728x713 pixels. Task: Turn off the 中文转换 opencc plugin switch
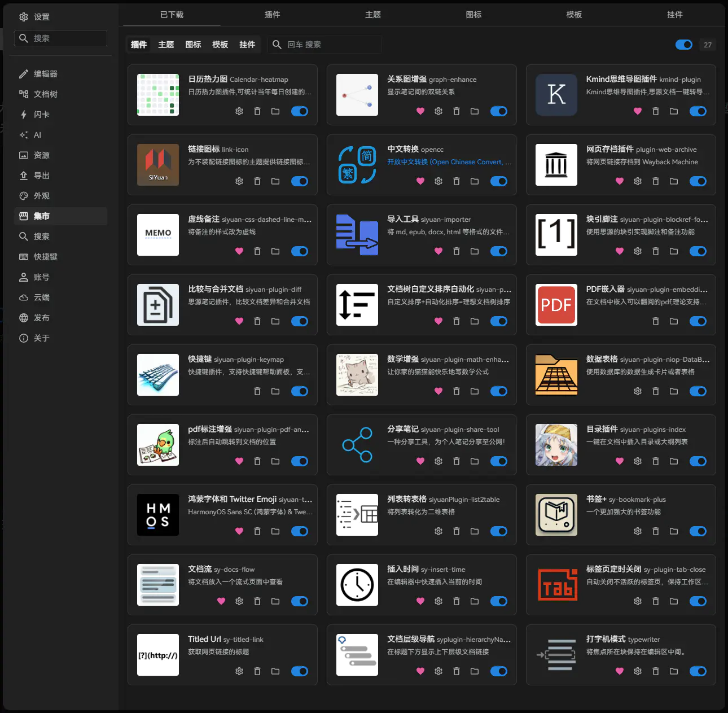(499, 181)
